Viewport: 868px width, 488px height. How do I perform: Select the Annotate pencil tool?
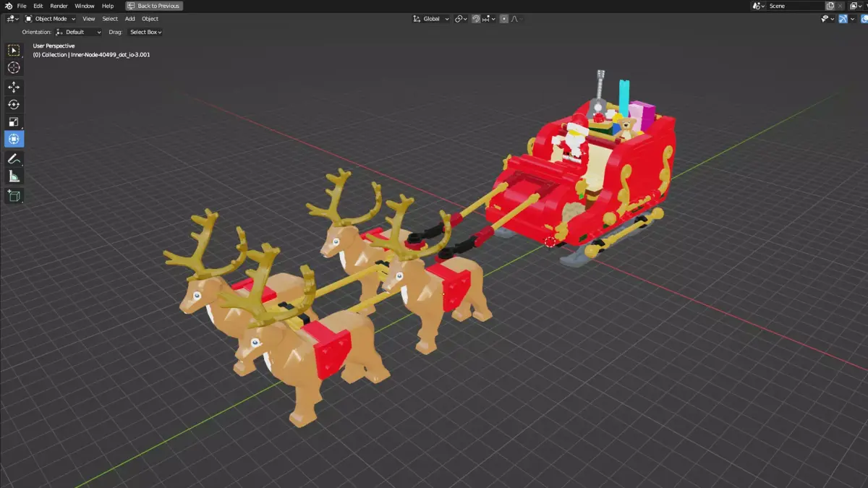14,158
